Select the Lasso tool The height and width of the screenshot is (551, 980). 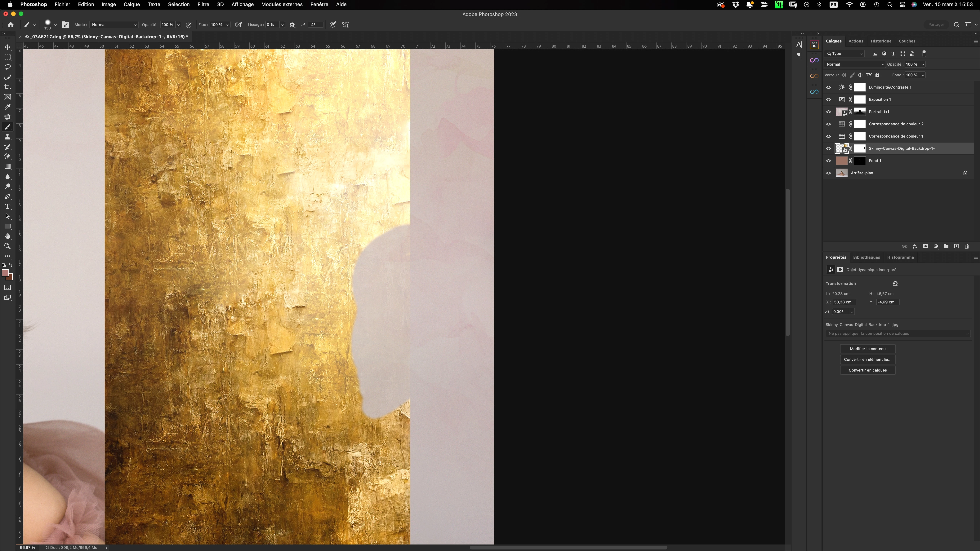tap(8, 67)
